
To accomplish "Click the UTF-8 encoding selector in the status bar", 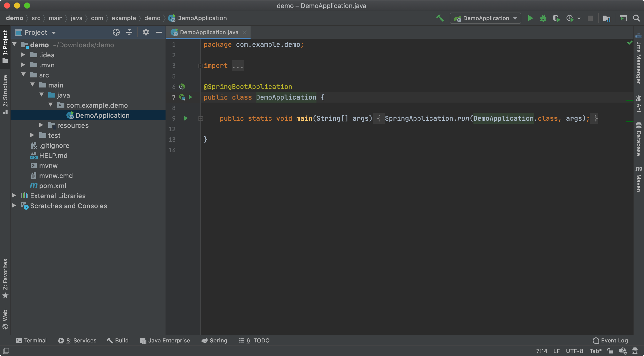I will click(x=574, y=351).
